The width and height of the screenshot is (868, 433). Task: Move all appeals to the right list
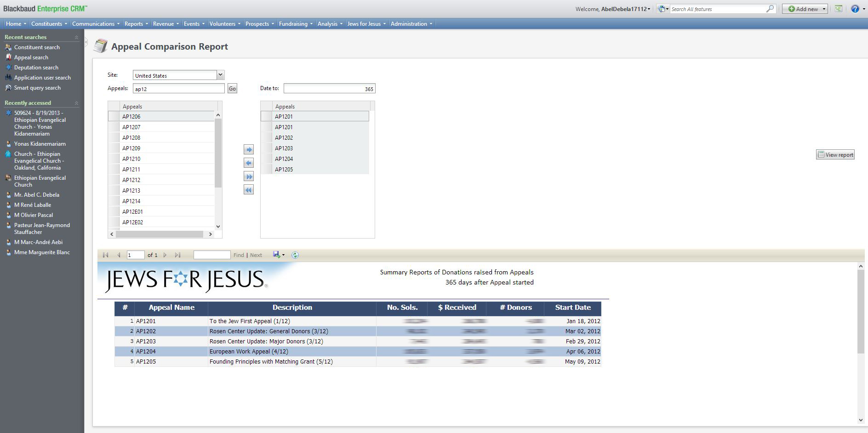point(249,177)
